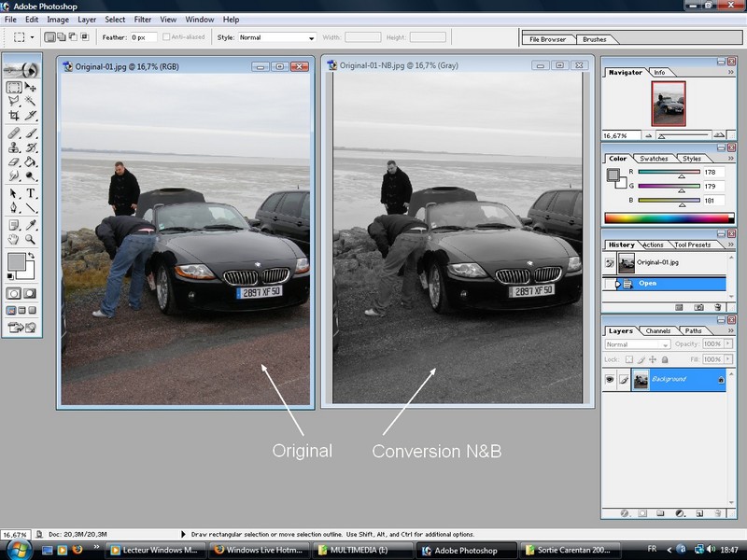Open MULTIMEDIA (E:) taskbar button

point(363,550)
